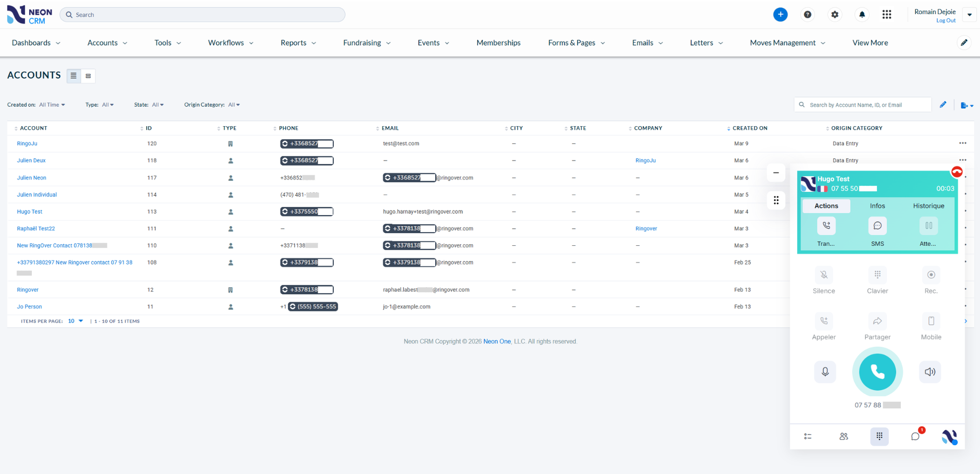This screenshot has height=474, width=980.
Task: Open the Fundraising menu
Action: pyautogui.click(x=367, y=43)
